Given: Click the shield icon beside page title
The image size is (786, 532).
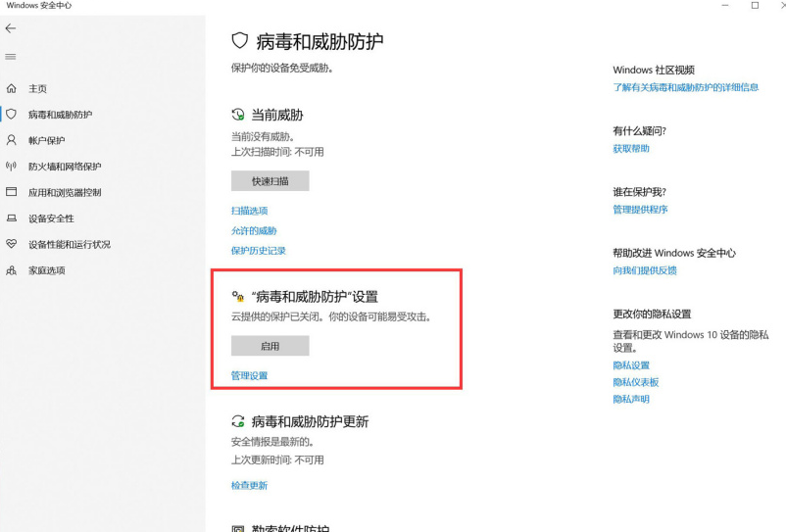Looking at the screenshot, I should 239,41.
